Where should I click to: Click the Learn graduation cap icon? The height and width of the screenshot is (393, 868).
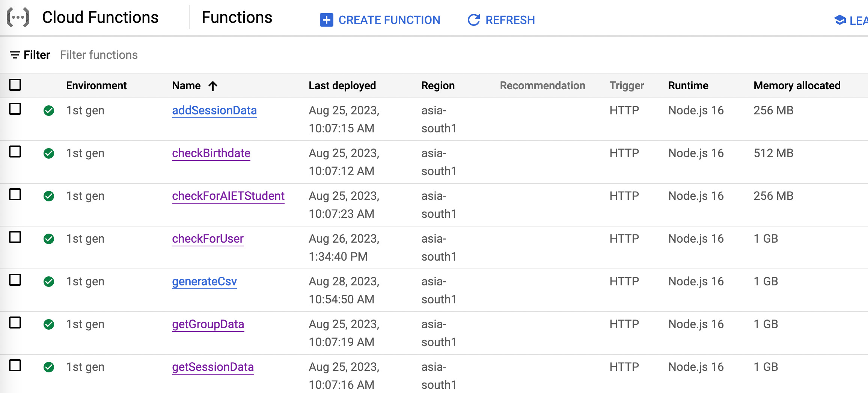coord(839,20)
